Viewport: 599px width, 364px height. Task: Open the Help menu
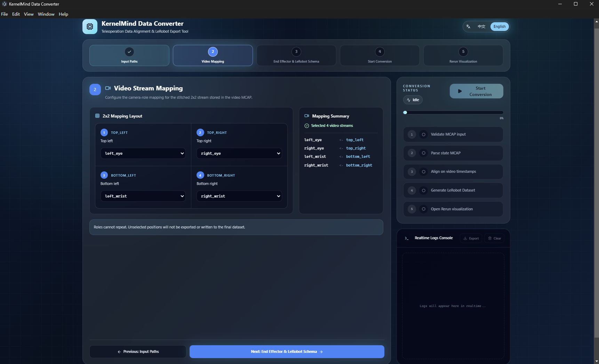pos(63,14)
